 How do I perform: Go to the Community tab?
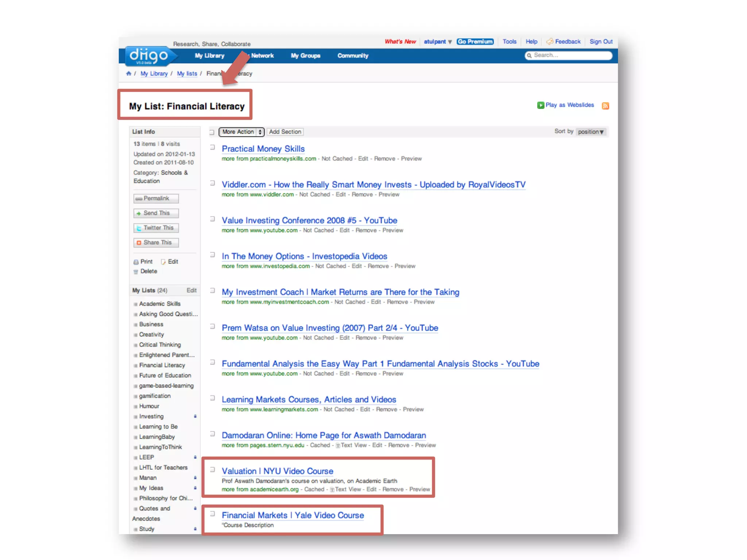click(x=353, y=56)
